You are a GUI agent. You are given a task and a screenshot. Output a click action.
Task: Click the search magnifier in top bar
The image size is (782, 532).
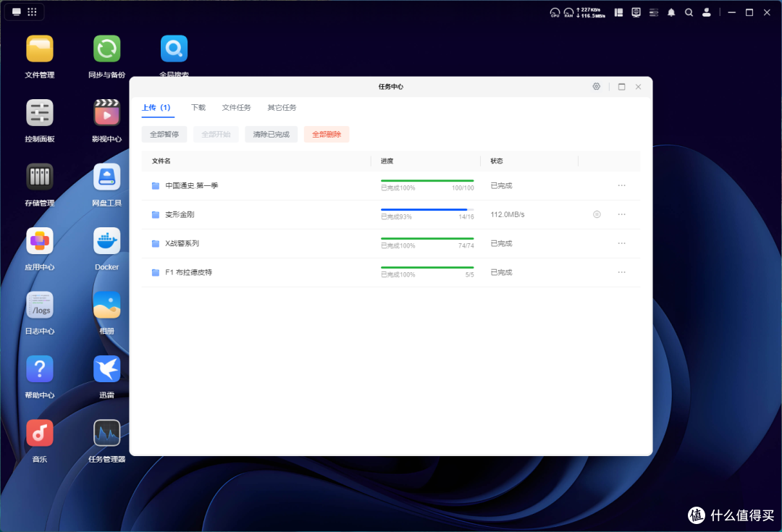tap(689, 12)
